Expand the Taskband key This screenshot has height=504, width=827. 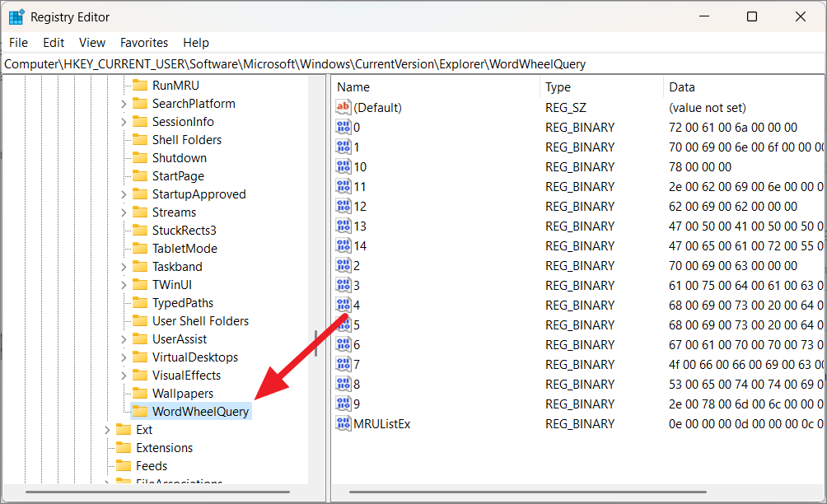(x=124, y=267)
